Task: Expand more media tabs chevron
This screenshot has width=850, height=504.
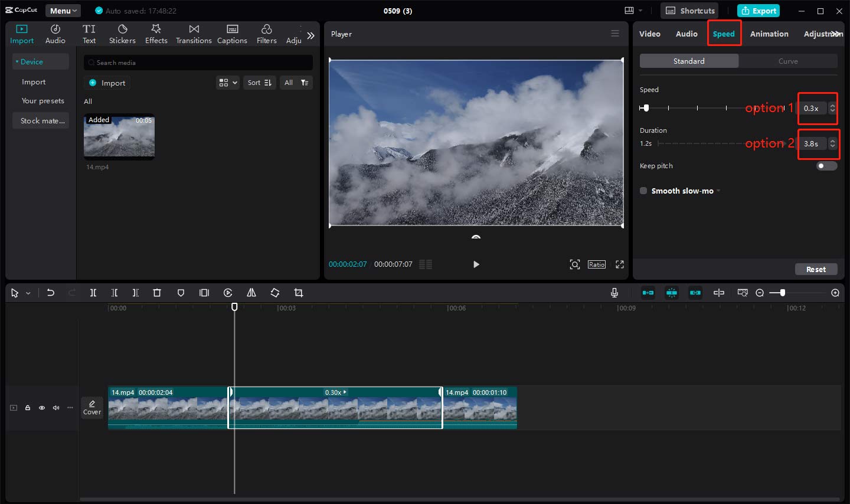Action: click(310, 35)
